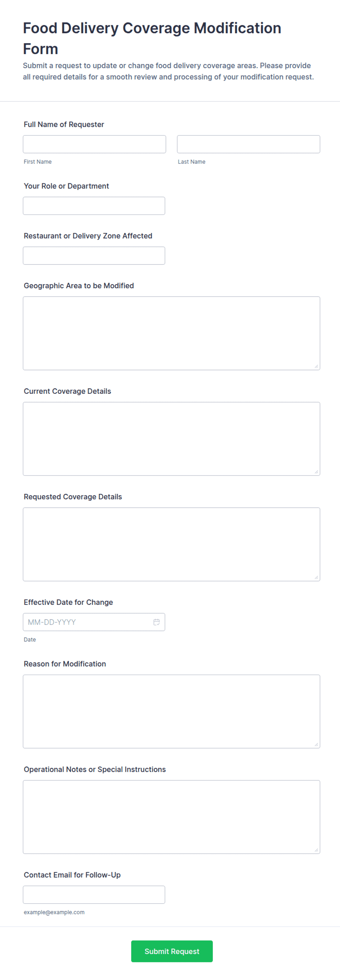Focus the Your Role or Department field
The width and height of the screenshot is (340, 980).
coord(94,206)
